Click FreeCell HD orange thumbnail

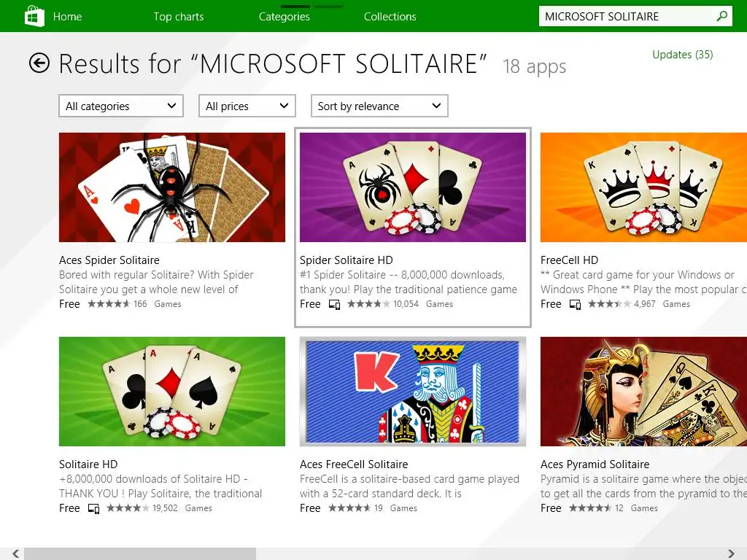tap(643, 187)
